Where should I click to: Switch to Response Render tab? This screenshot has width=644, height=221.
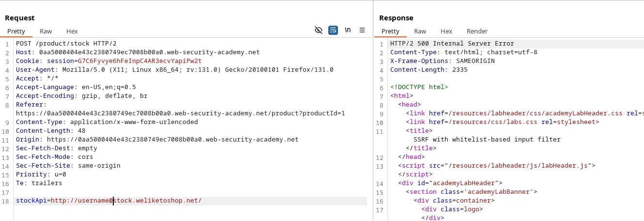(x=477, y=31)
